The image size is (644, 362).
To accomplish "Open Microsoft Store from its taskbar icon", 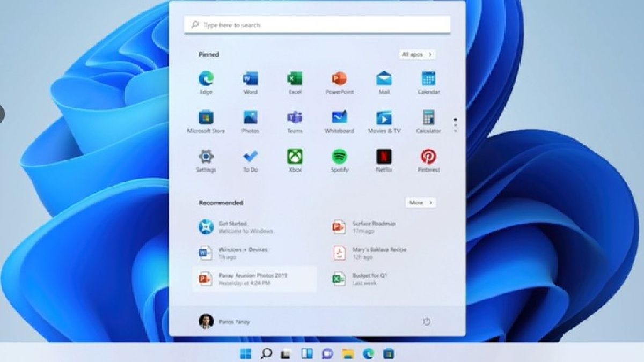I will point(389,353).
